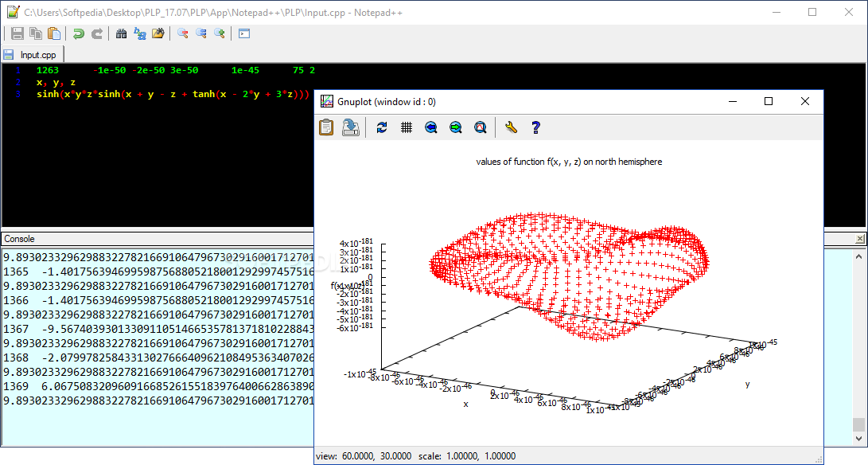Switch to the Input.cpp tab
868x465 pixels.
(x=33, y=55)
